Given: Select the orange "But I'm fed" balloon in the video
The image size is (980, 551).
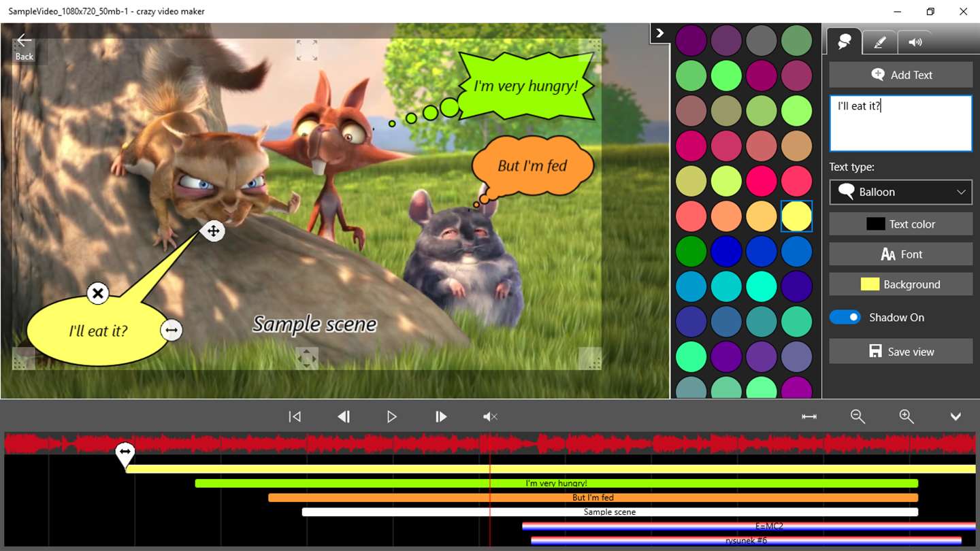Looking at the screenshot, I should click(x=532, y=166).
